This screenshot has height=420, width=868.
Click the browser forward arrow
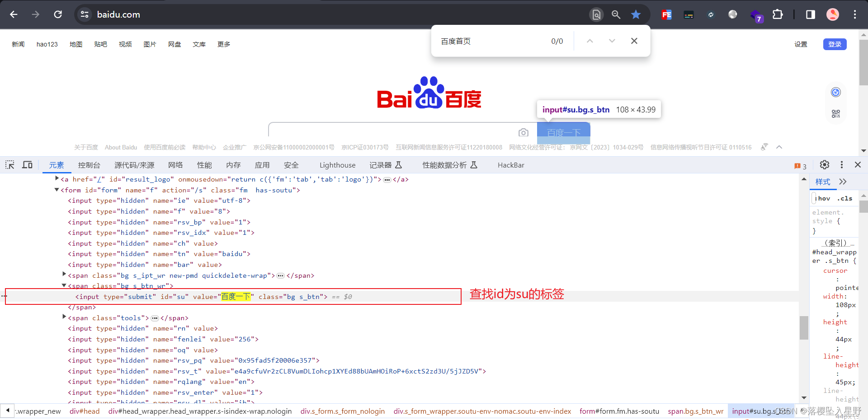(36, 14)
